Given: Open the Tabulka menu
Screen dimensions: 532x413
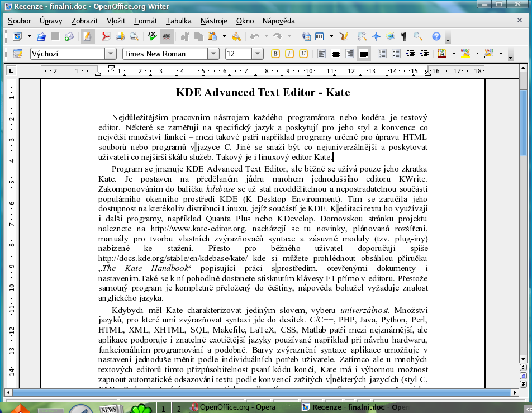Looking at the screenshot, I should tap(178, 21).
